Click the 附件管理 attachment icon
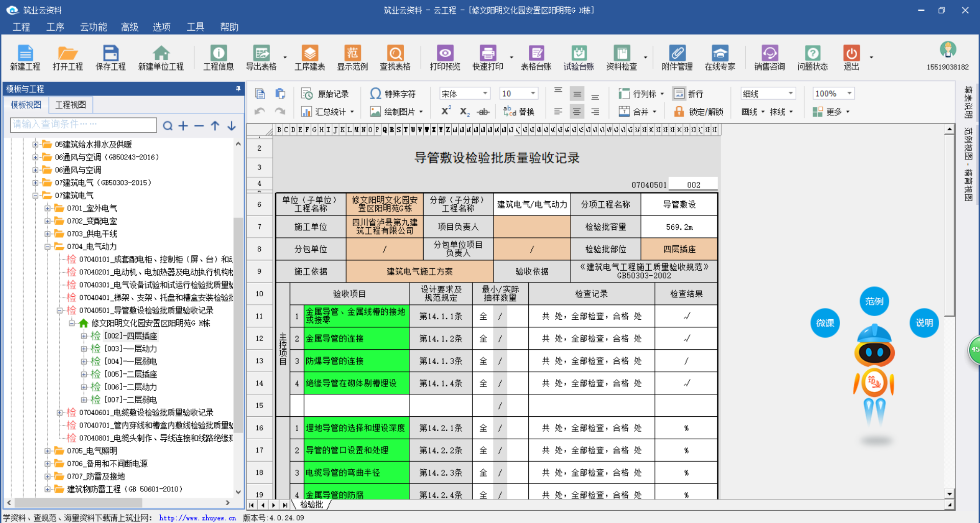The image size is (980, 523). (677, 57)
